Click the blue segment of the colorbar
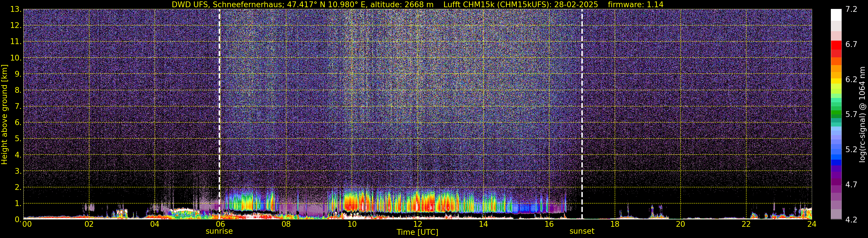868x238 pixels. [836, 157]
